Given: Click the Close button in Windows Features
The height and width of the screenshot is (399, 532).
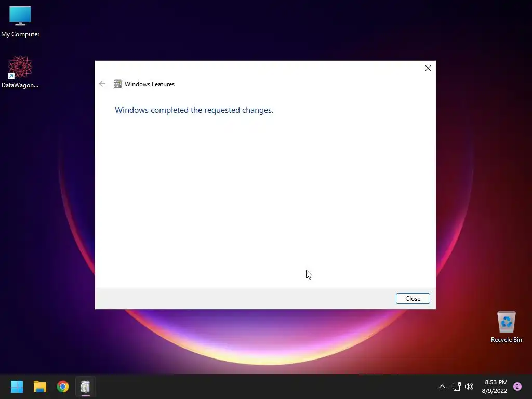Looking at the screenshot, I should [x=413, y=299].
